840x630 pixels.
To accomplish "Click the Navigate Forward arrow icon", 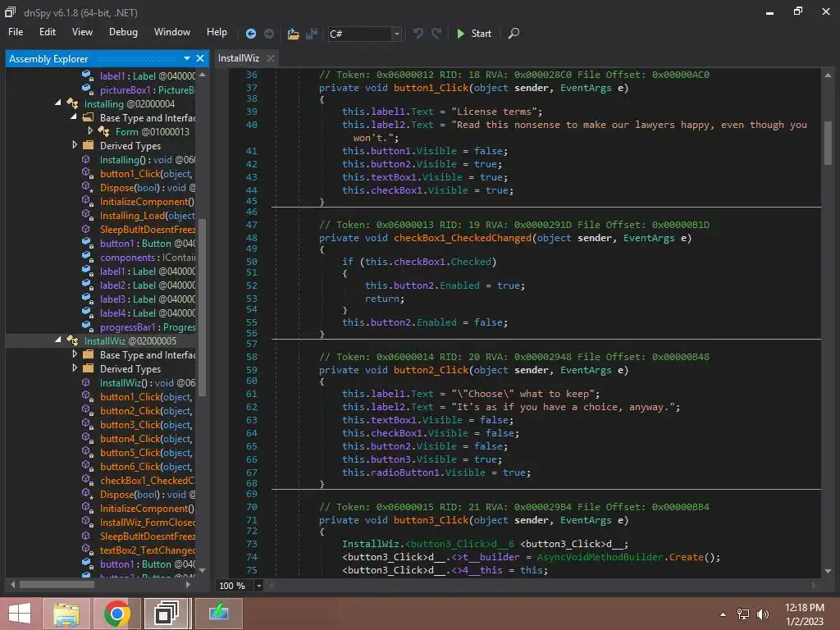I will point(269,34).
